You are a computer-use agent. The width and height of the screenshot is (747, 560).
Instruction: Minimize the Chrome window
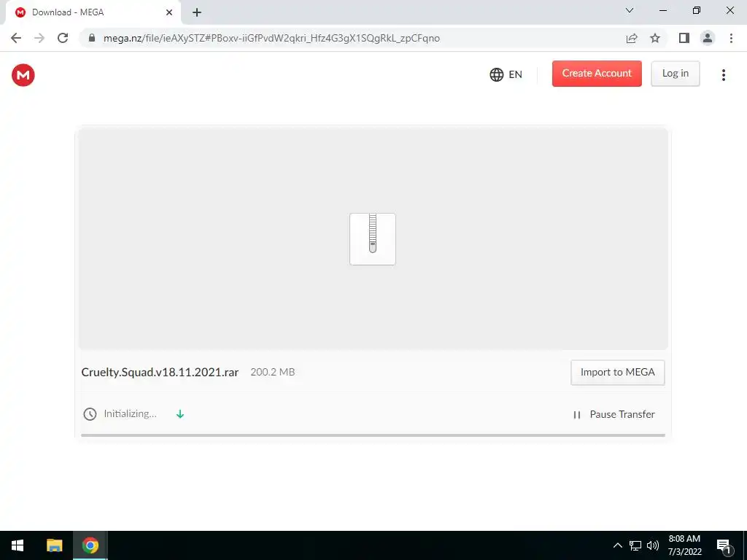tap(663, 10)
